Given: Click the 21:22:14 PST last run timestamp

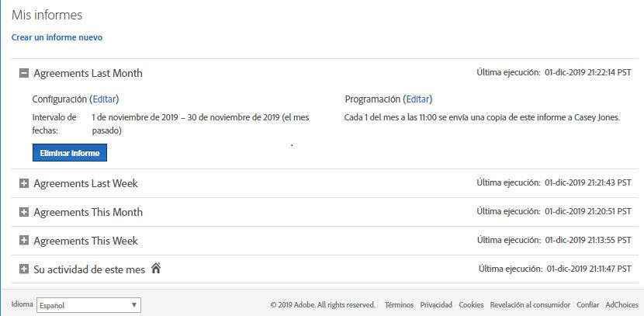Looking at the screenshot, I should [x=588, y=73].
